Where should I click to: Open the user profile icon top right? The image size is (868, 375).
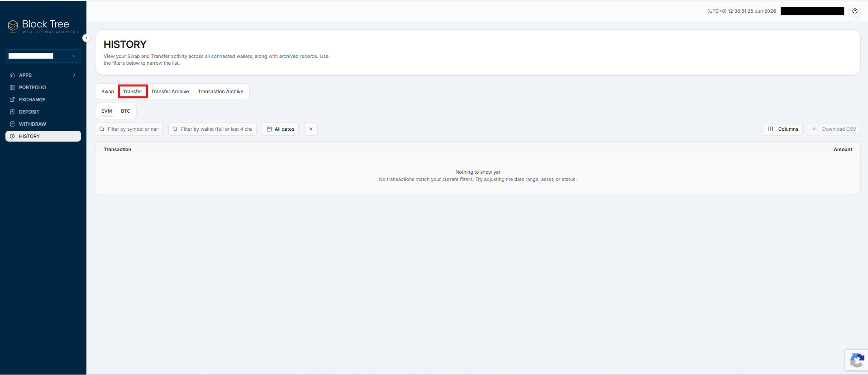[855, 11]
